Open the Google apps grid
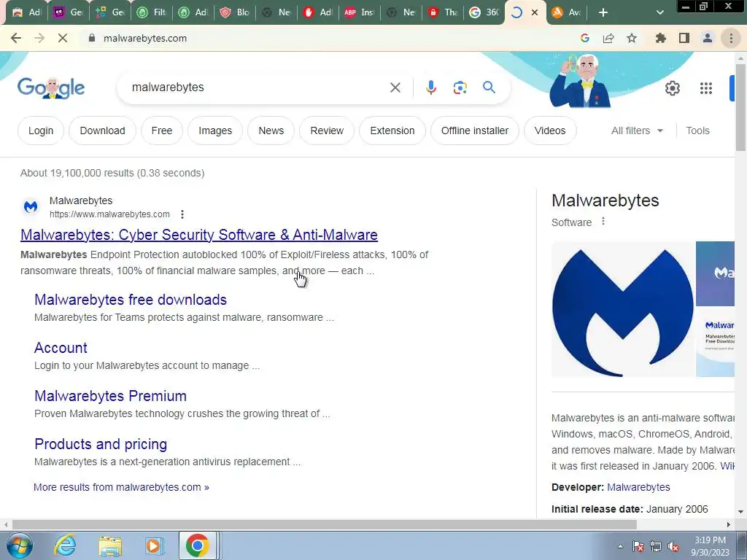The height and width of the screenshot is (560, 747). 706,88
